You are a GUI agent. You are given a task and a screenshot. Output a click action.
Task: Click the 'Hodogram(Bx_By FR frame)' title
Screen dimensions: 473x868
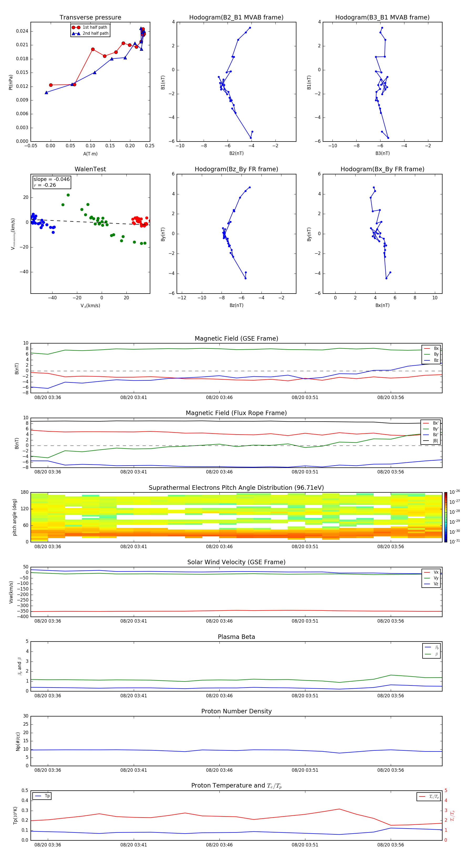click(x=382, y=169)
